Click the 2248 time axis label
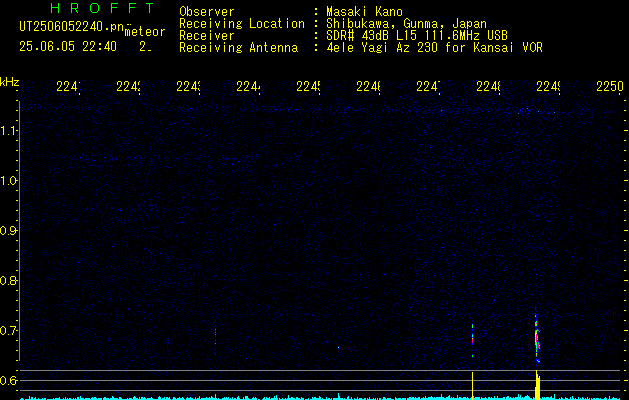 (x=488, y=87)
